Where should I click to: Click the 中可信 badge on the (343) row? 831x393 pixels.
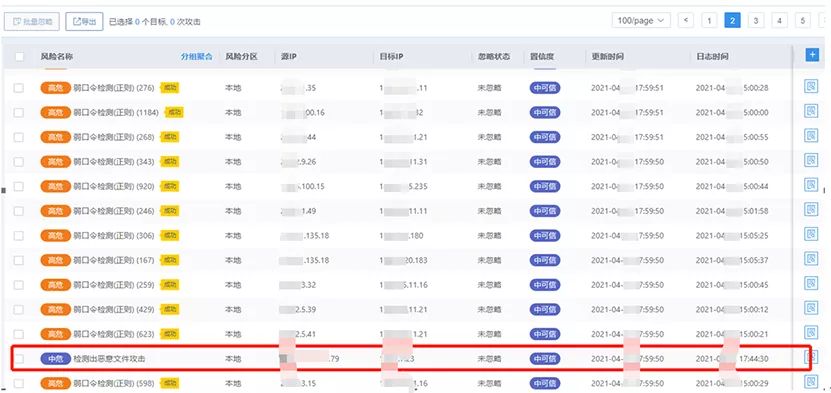coord(544,162)
